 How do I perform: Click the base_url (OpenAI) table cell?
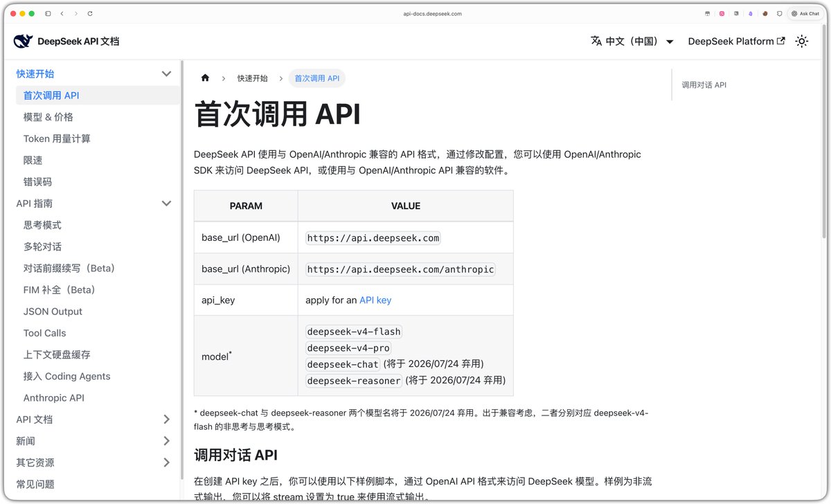coord(246,237)
